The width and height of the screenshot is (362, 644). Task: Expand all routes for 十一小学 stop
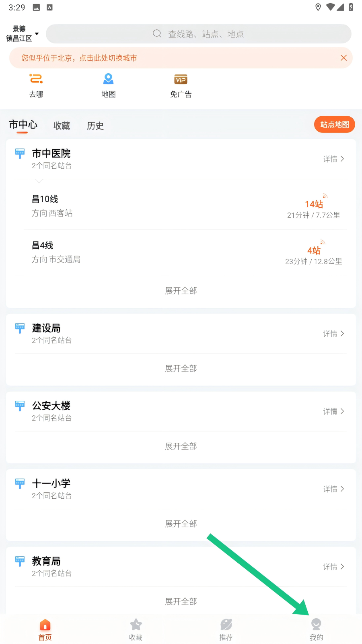(181, 524)
